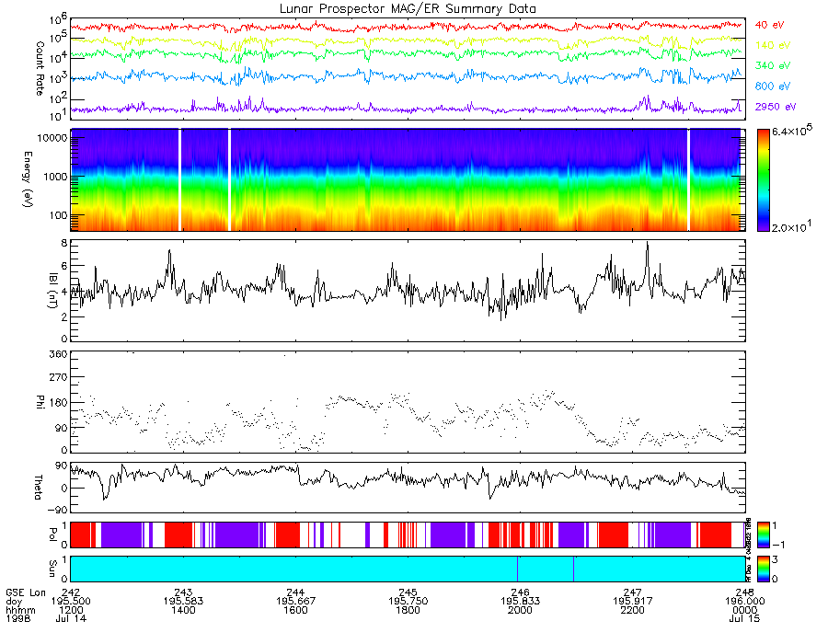Click the plot title 'Lunar Prospector MAG/ER Summary Data'
Viewport: 828px width, 644px height.
coord(408,9)
